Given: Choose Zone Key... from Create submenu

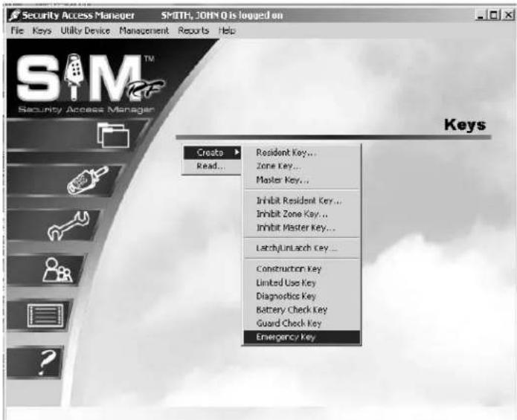Looking at the screenshot, I should [x=302, y=166].
